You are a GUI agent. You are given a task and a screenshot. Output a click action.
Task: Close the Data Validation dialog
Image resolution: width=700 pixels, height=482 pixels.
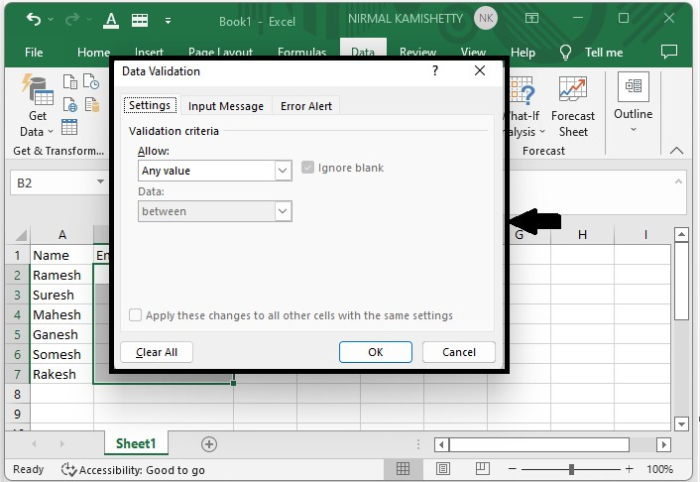pos(480,71)
